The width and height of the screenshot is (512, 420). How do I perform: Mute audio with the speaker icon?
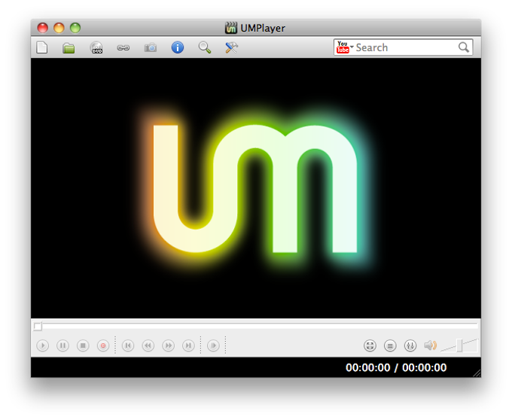(430, 345)
